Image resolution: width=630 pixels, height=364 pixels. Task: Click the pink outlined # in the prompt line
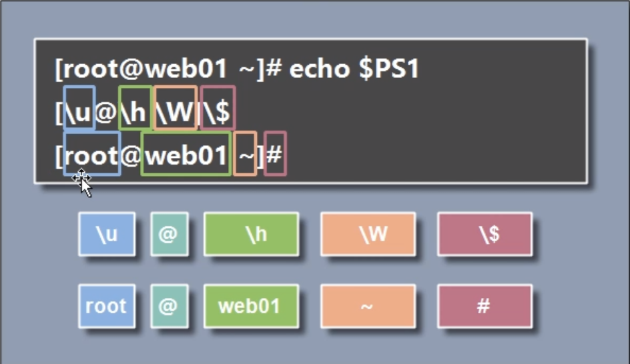275,153
